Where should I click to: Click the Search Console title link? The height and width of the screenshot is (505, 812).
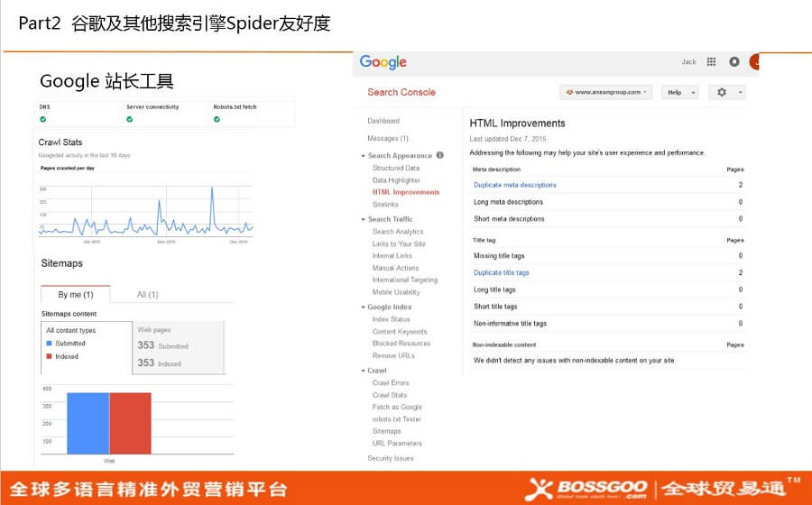click(401, 92)
